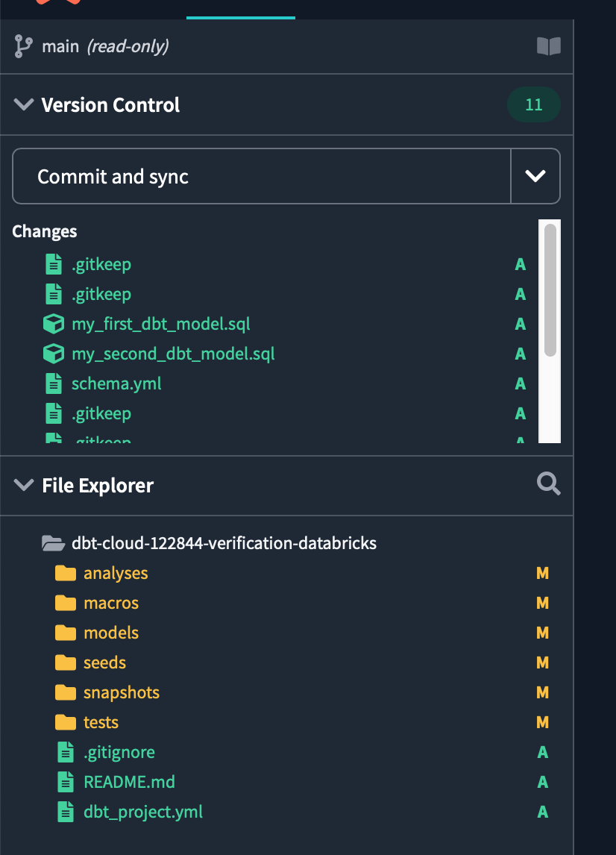Click the File Explorer search magnifier icon
Image resolution: width=616 pixels, height=855 pixels.
coord(548,485)
